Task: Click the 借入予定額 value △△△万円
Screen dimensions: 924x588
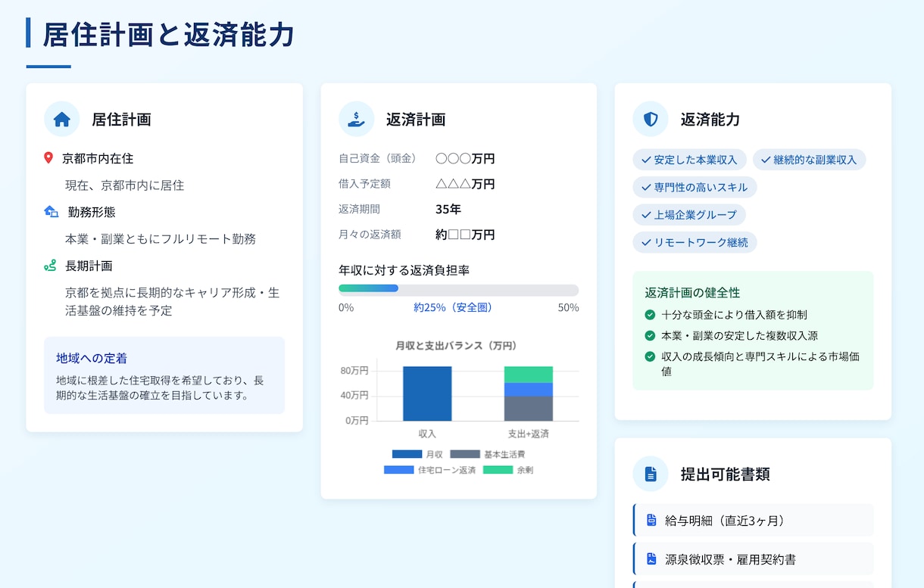Action: pyautogui.click(x=465, y=184)
